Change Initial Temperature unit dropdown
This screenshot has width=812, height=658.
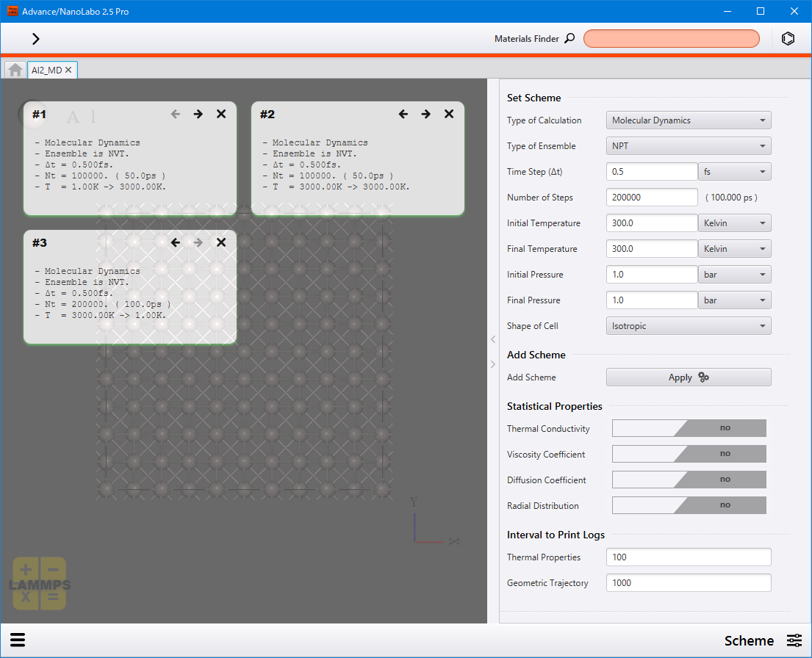[734, 223]
